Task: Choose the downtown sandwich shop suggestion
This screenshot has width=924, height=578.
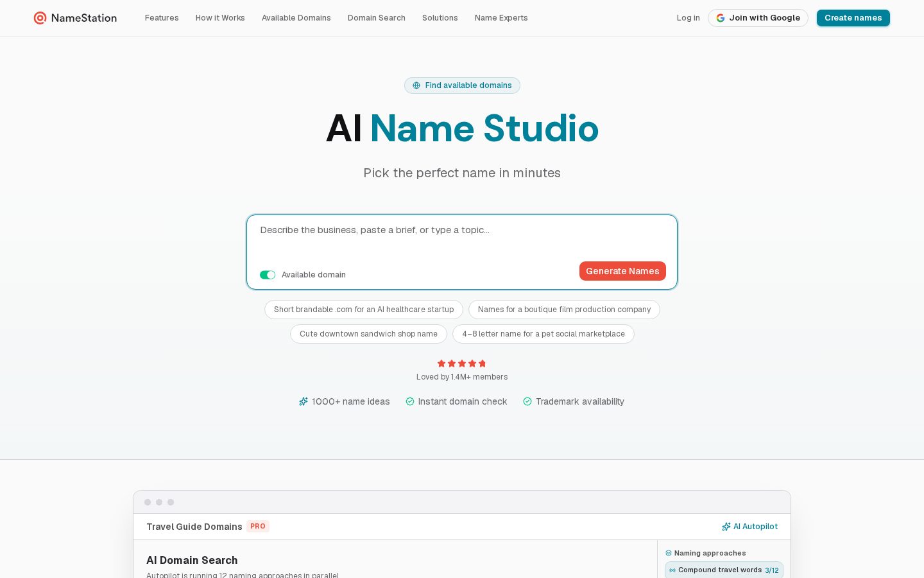Action: pos(368,334)
